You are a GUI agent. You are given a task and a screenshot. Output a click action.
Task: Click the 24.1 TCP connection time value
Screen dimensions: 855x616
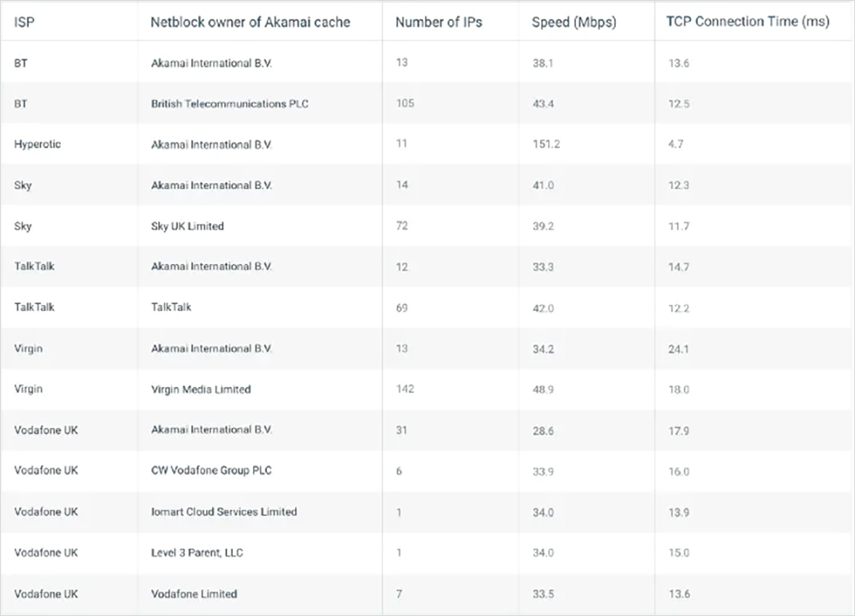pyautogui.click(x=679, y=349)
